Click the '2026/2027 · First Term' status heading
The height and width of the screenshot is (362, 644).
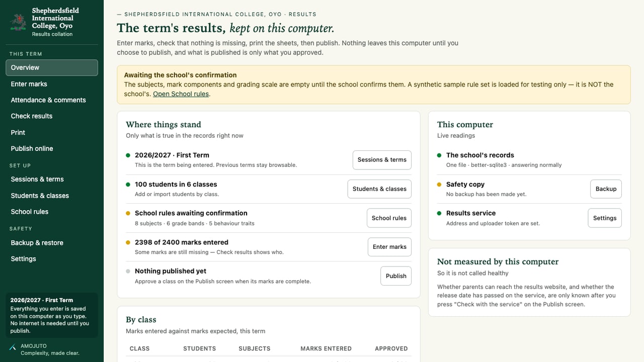pyautogui.click(x=172, y=155)
